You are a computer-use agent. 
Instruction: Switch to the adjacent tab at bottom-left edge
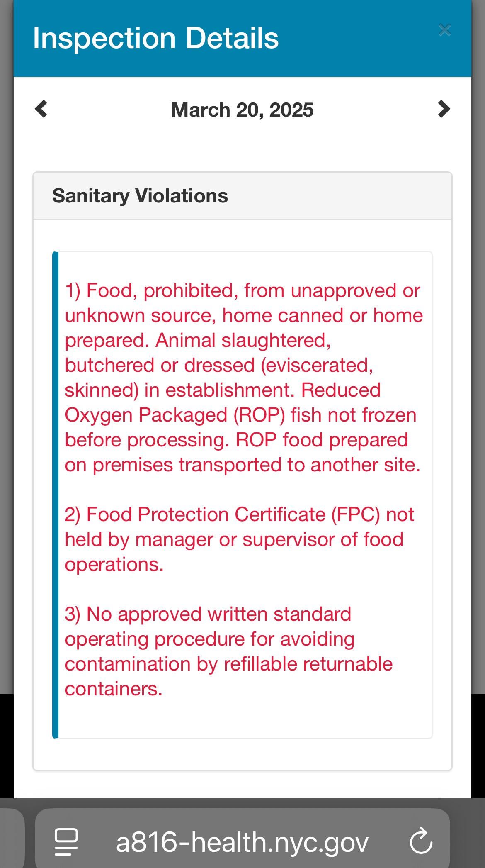12,838
